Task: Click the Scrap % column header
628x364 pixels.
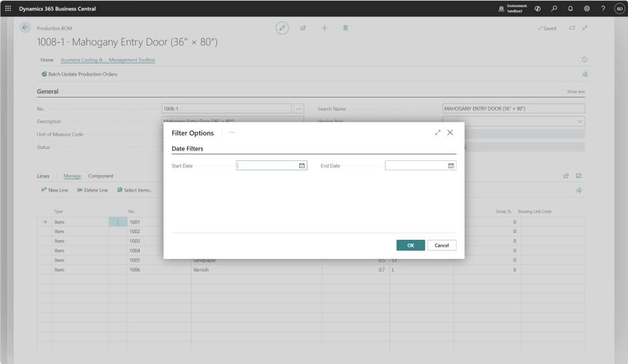Action: click(x=503, y=212)
